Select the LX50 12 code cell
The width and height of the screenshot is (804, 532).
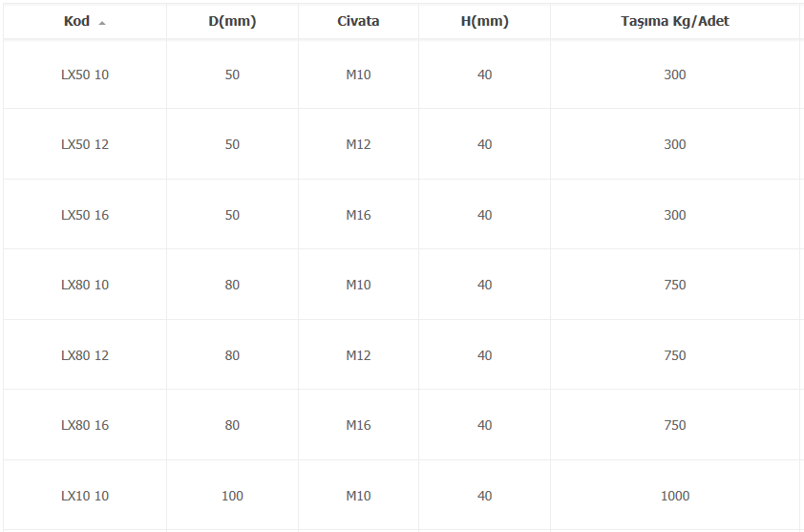click(x=85, y=144)
